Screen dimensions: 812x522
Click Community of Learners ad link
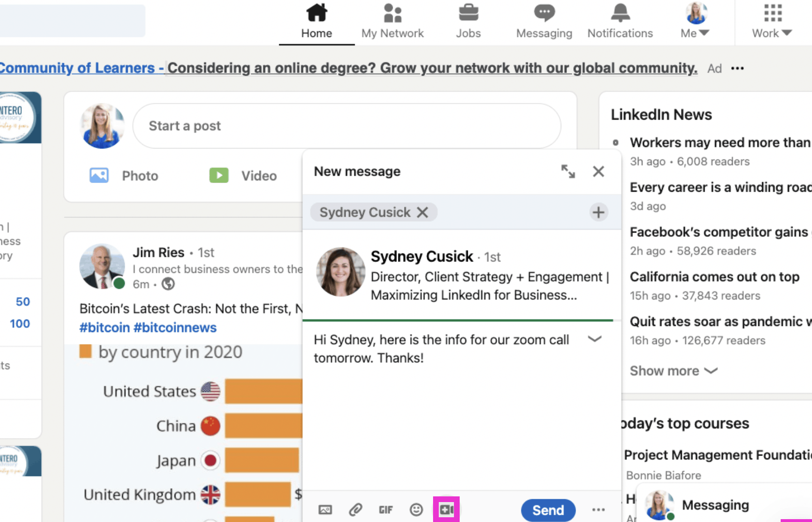[82, 68]
